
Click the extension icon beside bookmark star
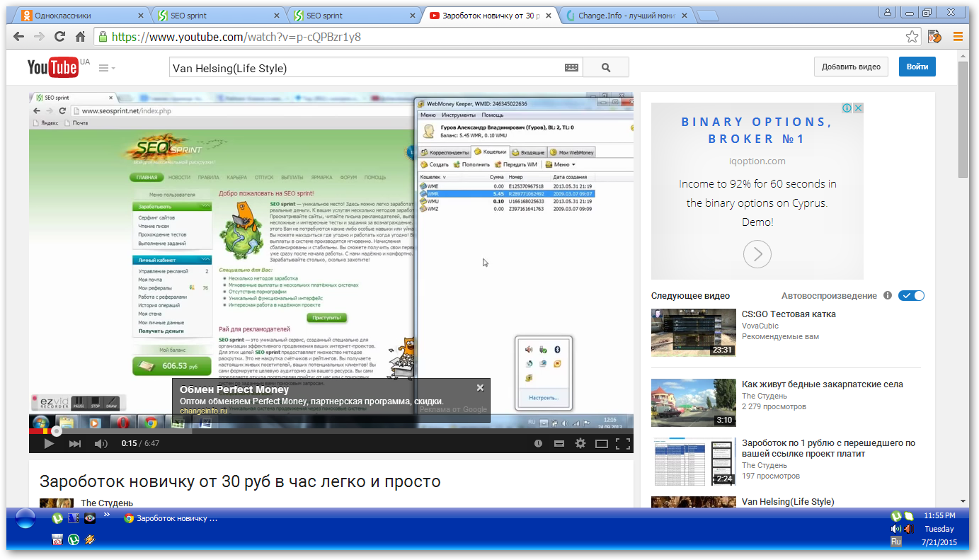[x=934, y=37]
